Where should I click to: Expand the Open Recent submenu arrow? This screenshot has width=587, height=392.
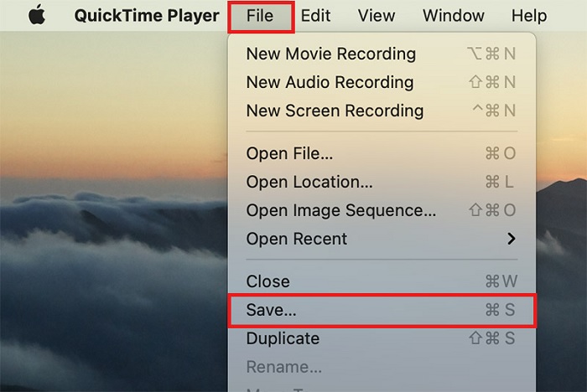tap(511, 239)
